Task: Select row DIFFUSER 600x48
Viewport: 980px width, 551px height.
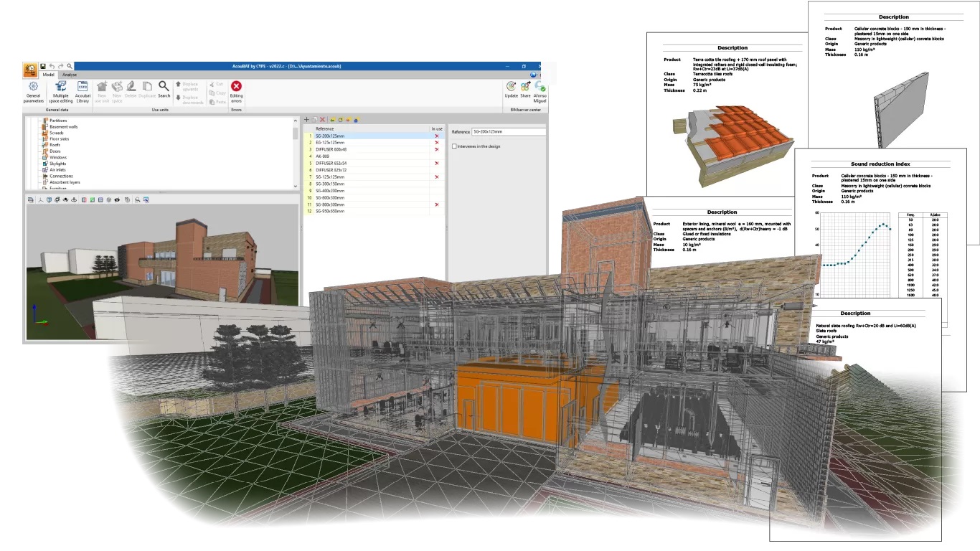Action: tap(374, 149)
